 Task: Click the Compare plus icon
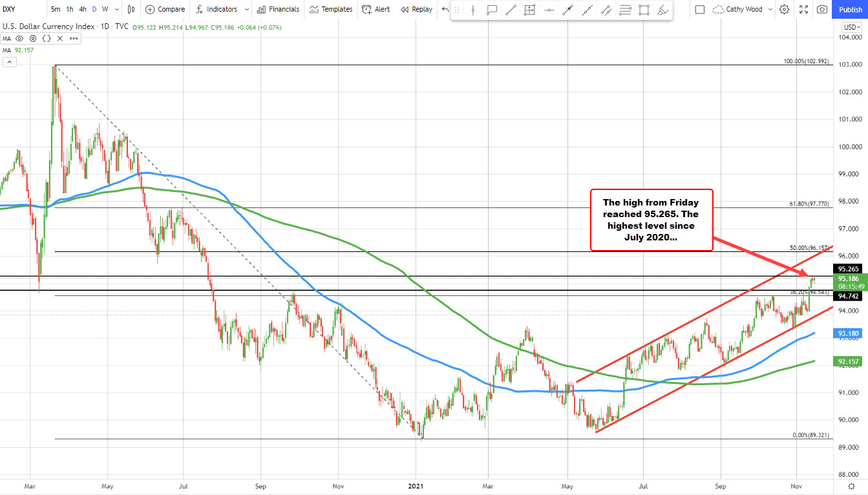coord(150,9)
